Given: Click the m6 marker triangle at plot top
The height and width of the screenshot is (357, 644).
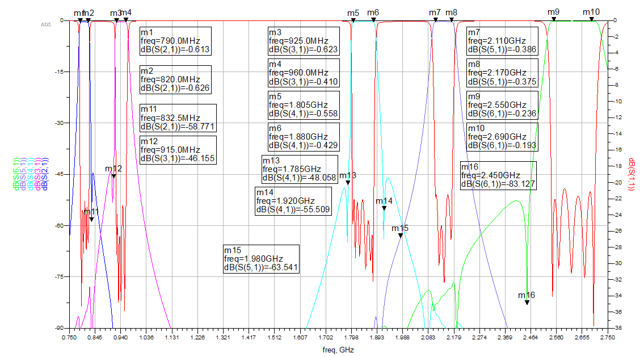Looking at the screenshot, I should (373, 20).
